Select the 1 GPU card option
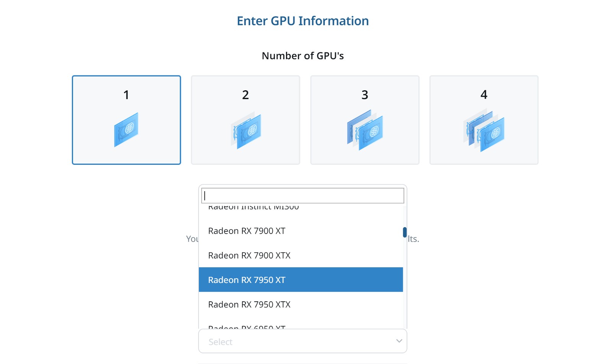 tap(126, 120)
